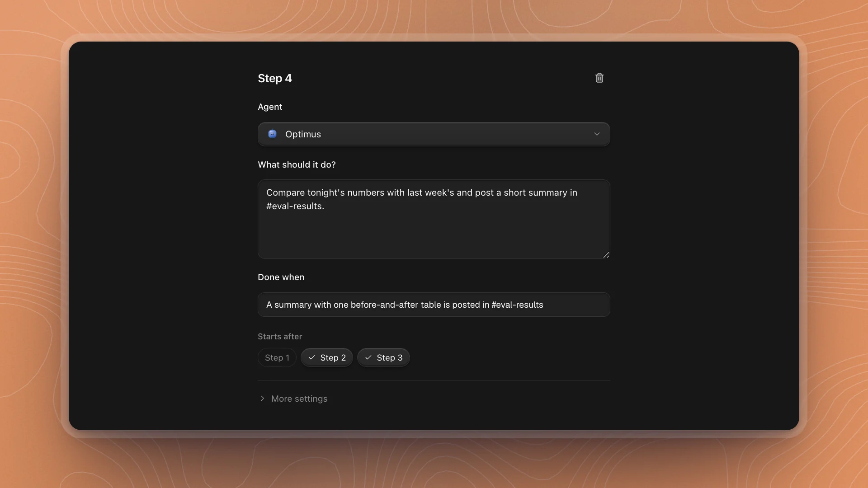Delete Step 4 with the trash icon
The height and width of the screenshot is (488, 868).
(x=599, y=78)
